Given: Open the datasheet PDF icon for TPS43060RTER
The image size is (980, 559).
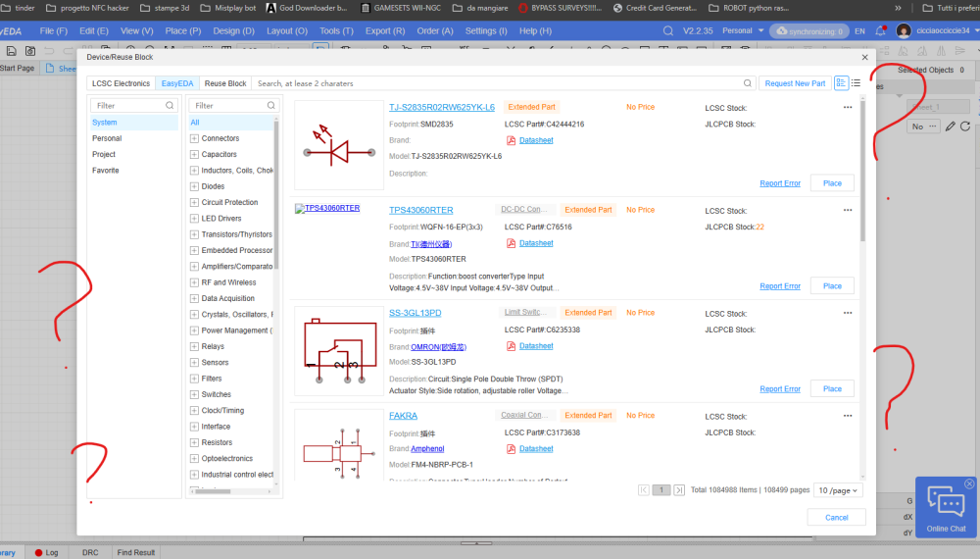Looking at the screenshot, I should [511, 243].
